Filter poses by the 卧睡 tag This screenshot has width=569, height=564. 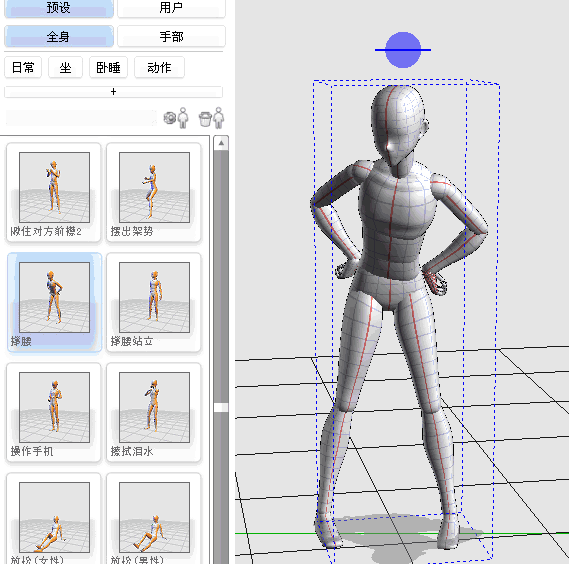tap(108, 68)
